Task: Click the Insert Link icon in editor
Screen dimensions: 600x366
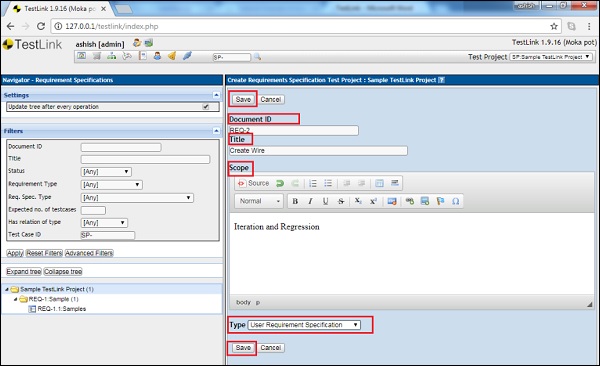Action: (410, 201)
